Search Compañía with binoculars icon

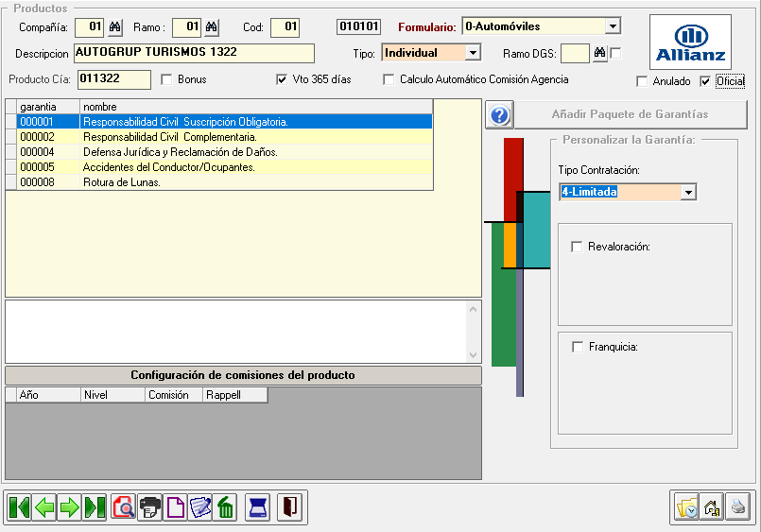(114, 27)
